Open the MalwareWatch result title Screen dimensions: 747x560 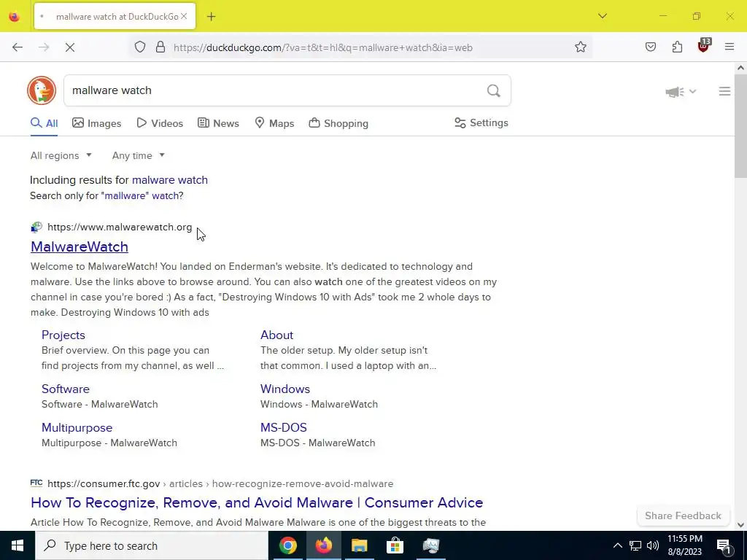79,246
